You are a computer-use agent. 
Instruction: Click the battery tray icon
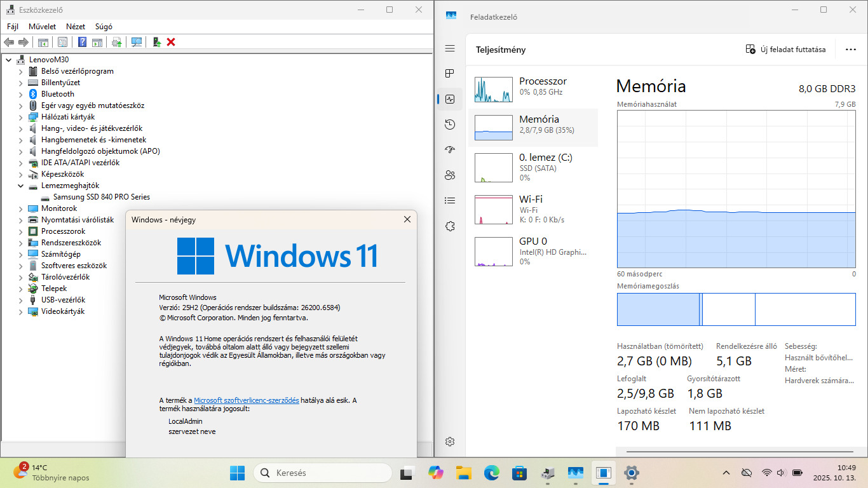tap(797, 473)
